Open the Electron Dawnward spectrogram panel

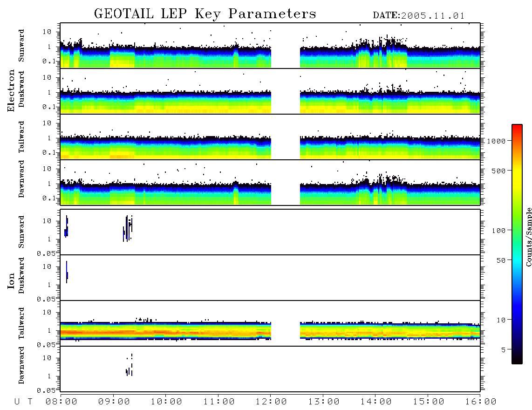click(270, 182)
